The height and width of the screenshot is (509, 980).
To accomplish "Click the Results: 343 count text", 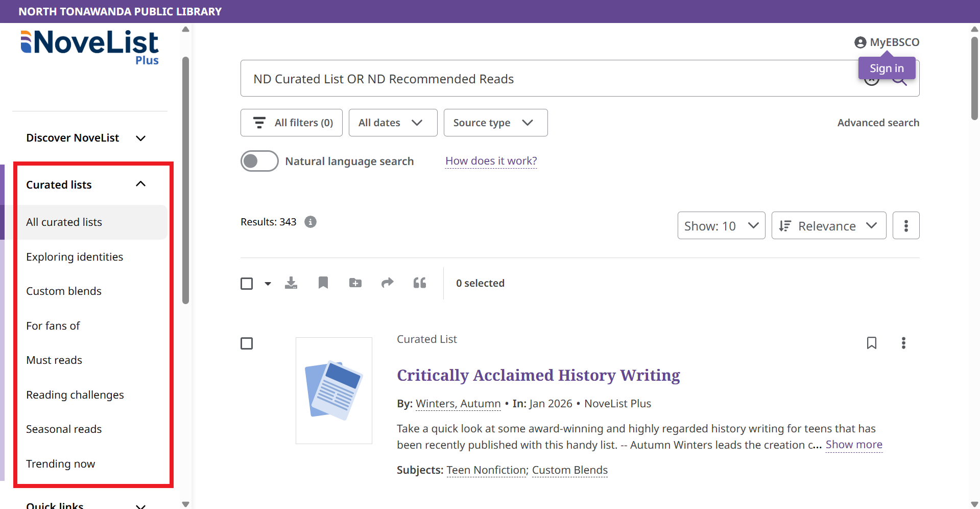I will tap(269, 222).
